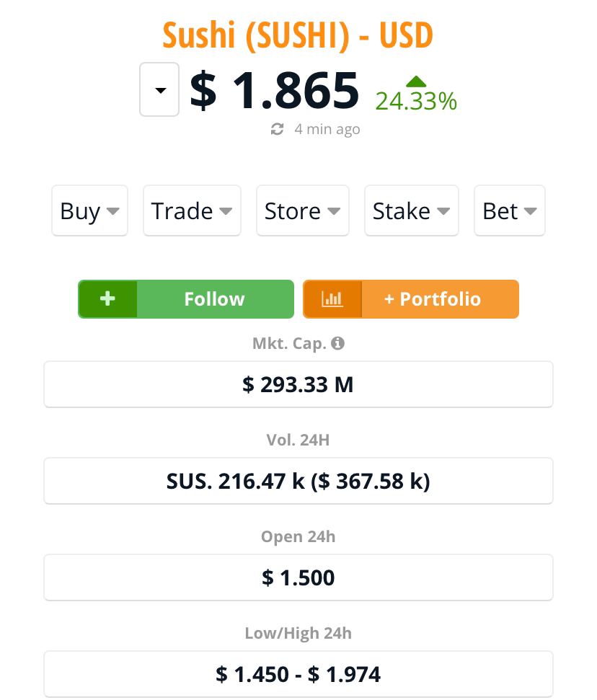Open the Stake dropdown menu

pyautogui.click(x=412, y=211)
